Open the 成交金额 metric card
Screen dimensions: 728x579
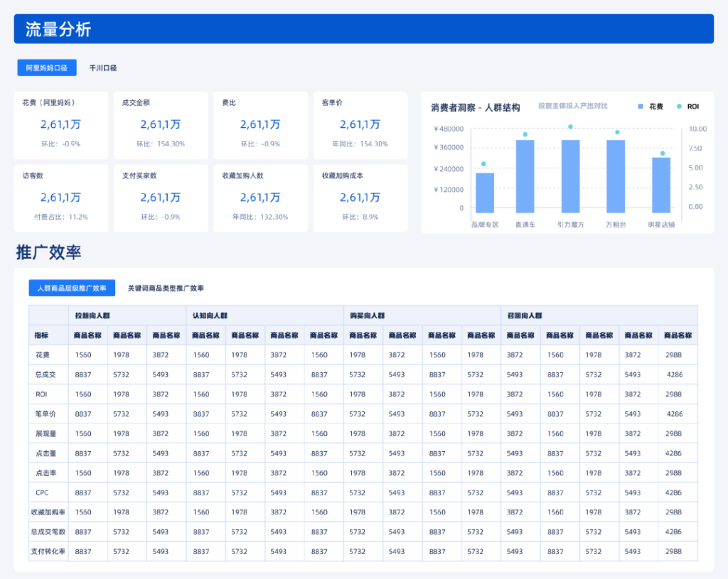pos(161,125)
